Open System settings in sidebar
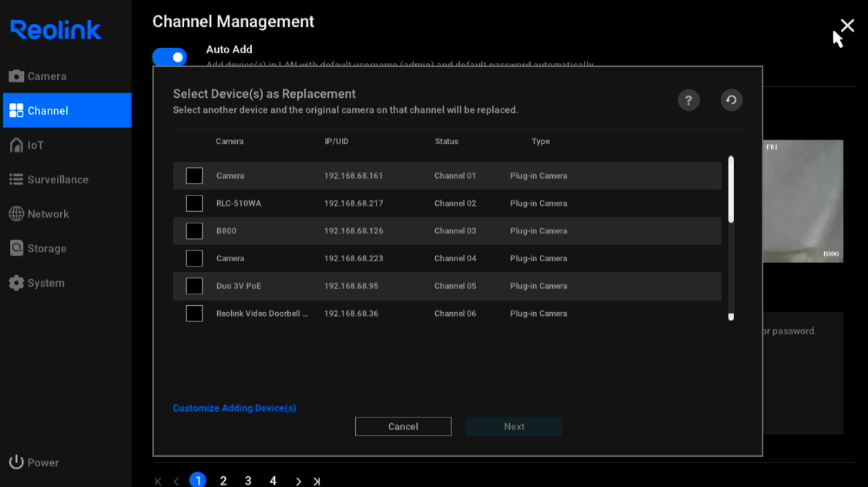This screenshot has height=487, width=868. pyautogui.click(x=36, y=283)
